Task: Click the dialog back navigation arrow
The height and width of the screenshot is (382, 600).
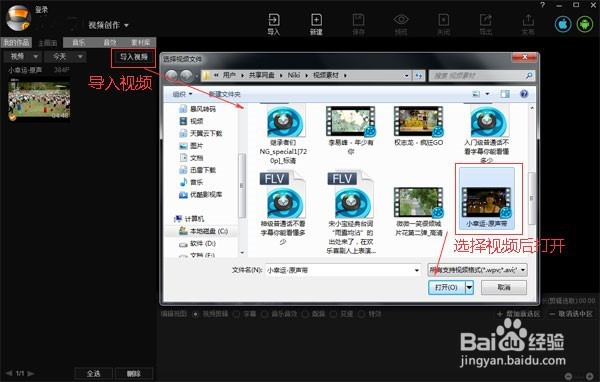Action: pyautogui.click(x=171, y=76)
